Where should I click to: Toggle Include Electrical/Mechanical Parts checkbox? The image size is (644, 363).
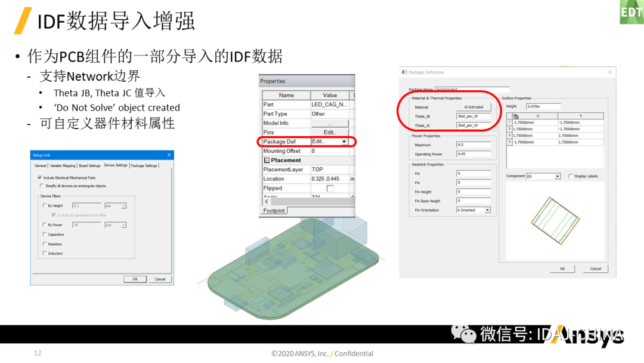40,177
